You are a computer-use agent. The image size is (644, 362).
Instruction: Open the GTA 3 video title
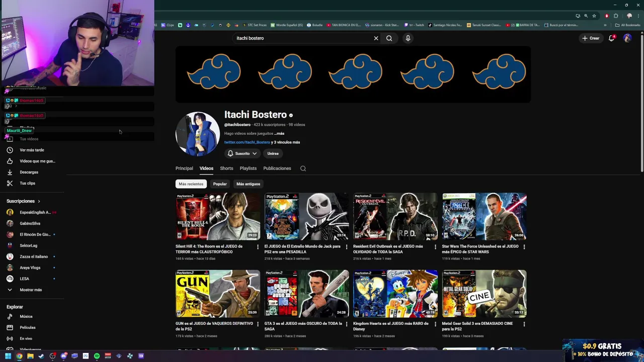click(303, 326)
